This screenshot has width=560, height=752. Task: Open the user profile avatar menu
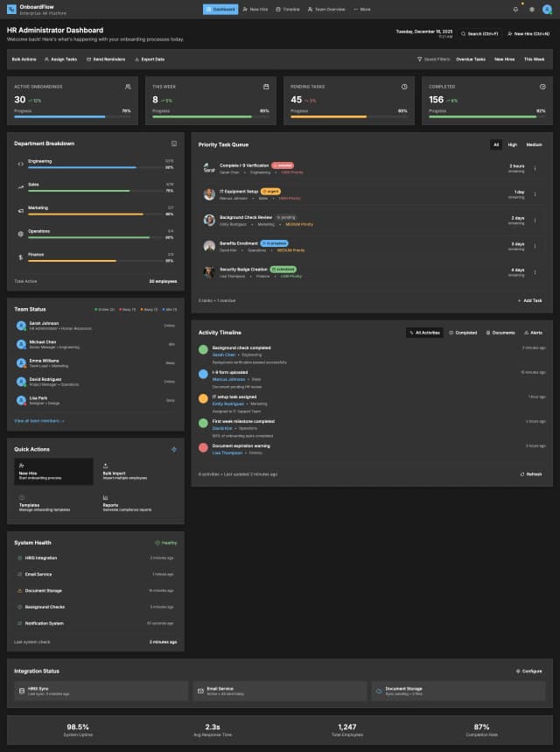(547, 9)
